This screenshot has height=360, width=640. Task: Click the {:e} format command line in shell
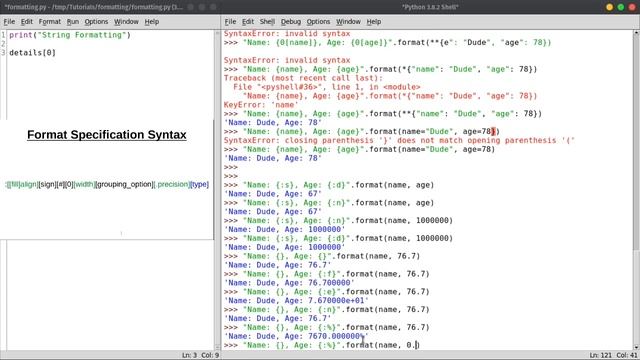(327, 292)
